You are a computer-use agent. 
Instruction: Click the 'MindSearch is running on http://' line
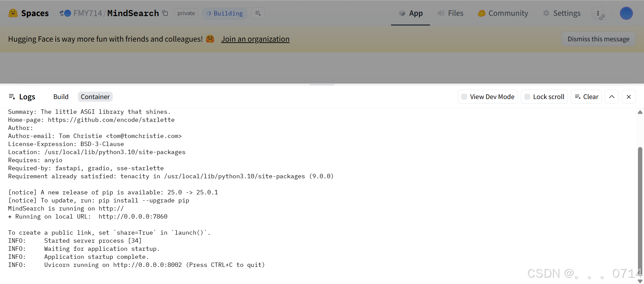click(x=66, y=208)
